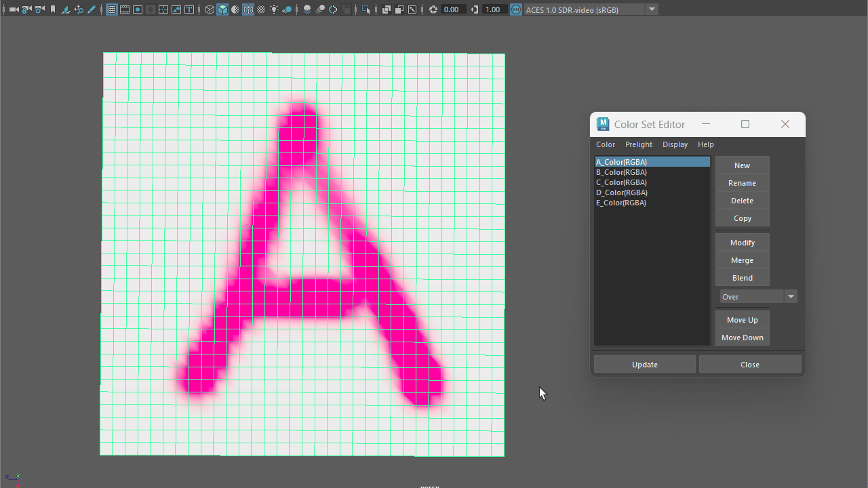Click the Select Camera icon

[x=14, y=9]
